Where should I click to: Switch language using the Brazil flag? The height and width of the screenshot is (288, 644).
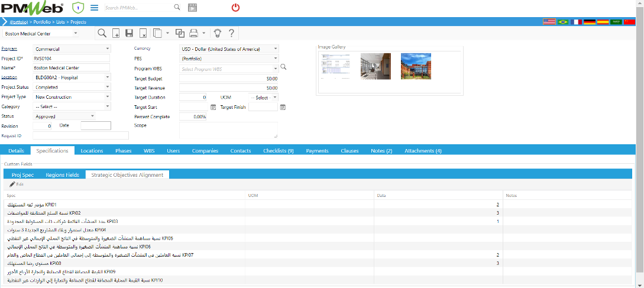(x=563, y=22)
